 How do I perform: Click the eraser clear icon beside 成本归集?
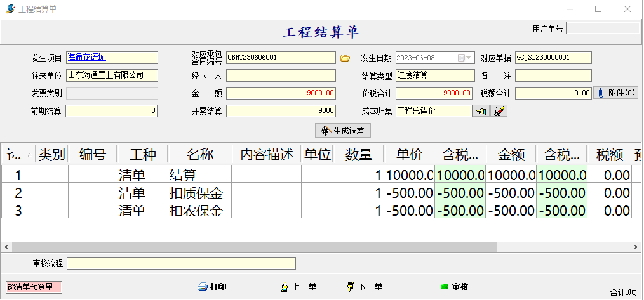pyautogui.click(x=499, y=112)
